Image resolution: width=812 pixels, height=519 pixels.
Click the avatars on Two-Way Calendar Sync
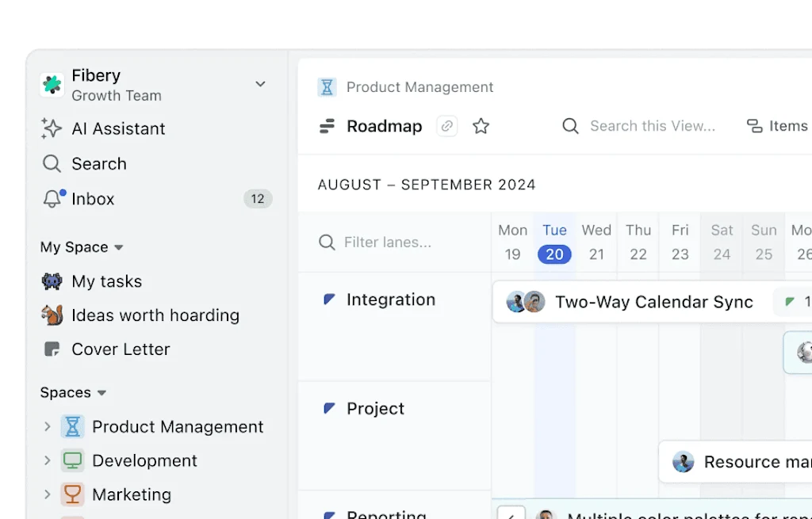[x=525, y=302]
